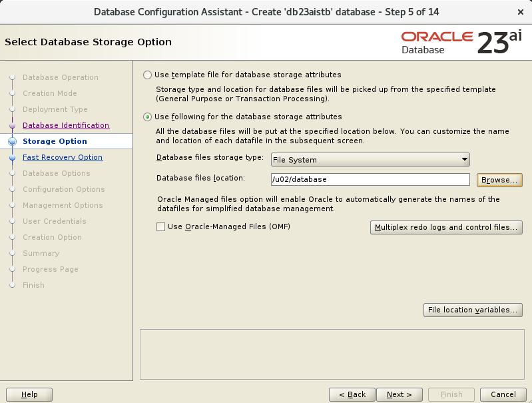The image size is (532, 403).
Task: Click the File System dropdown arrow
Action: click(465, 160)
